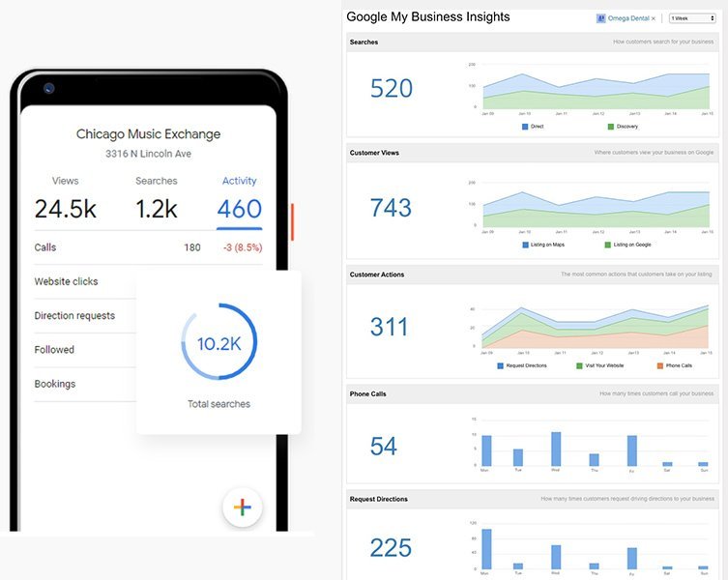Click the 180 calls count
Screen dimensions: 728x580
click(x=192, y=247)
